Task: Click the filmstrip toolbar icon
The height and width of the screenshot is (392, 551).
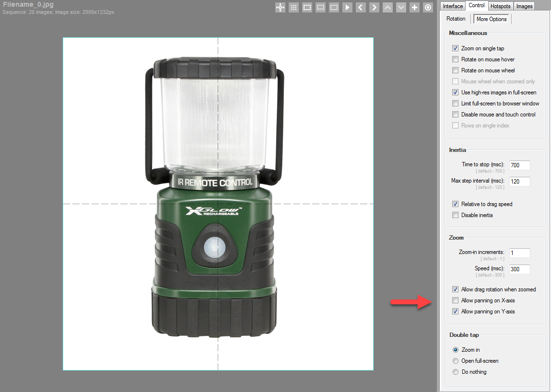Action: coord(320,7)
